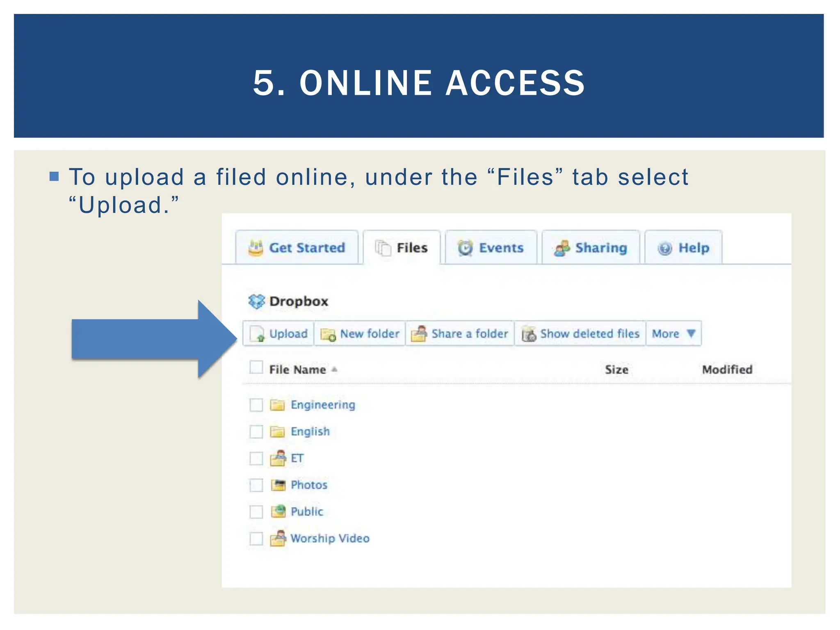
Task: Check the ET folder checkbox
Action: (256, 458)
